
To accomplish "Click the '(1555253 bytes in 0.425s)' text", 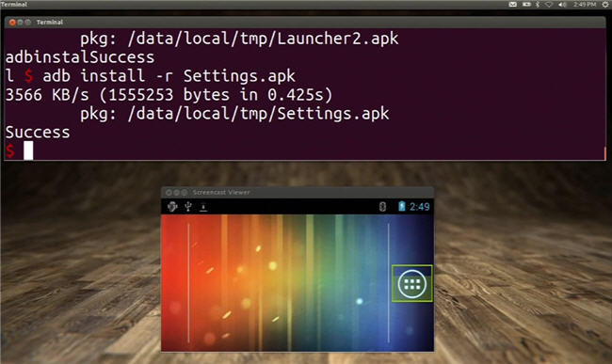I will click(x=216, y=95).
